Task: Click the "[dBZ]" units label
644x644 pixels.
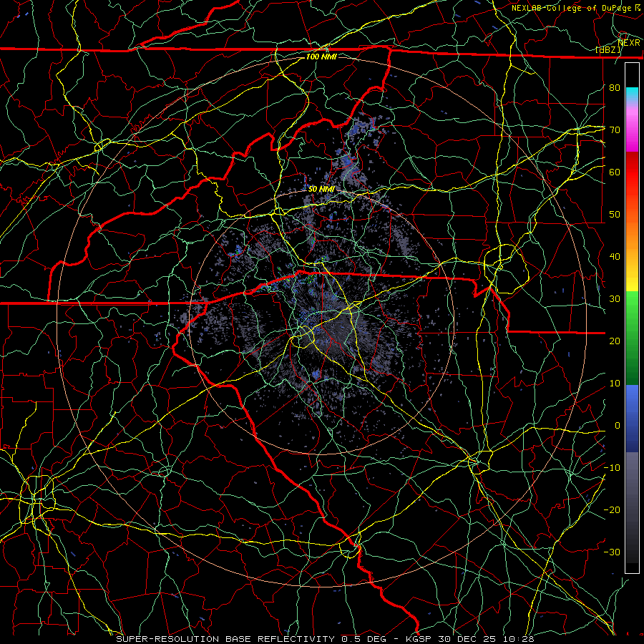Action: (x=608, y=49)
